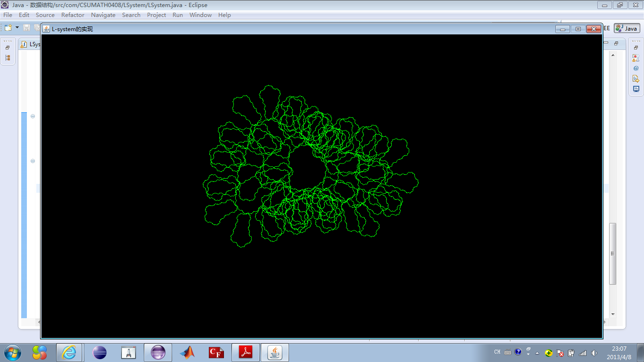
Task: Open the Run menu
Action: coord(178,15)
